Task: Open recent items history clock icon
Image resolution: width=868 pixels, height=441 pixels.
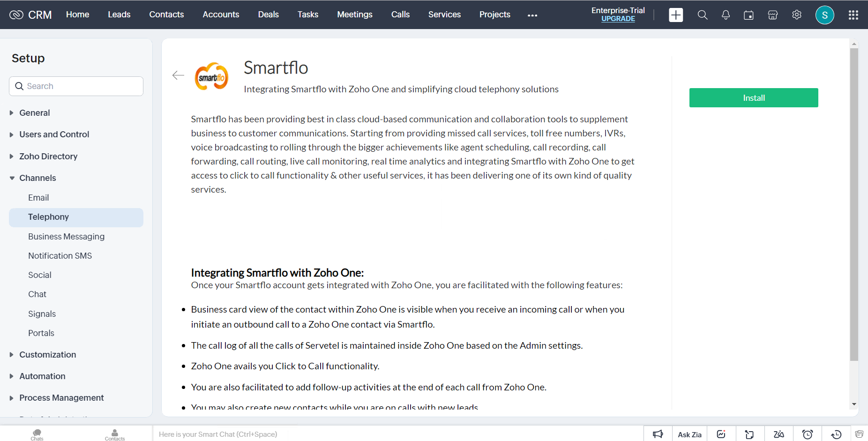Action: click(x=836, y=434)
